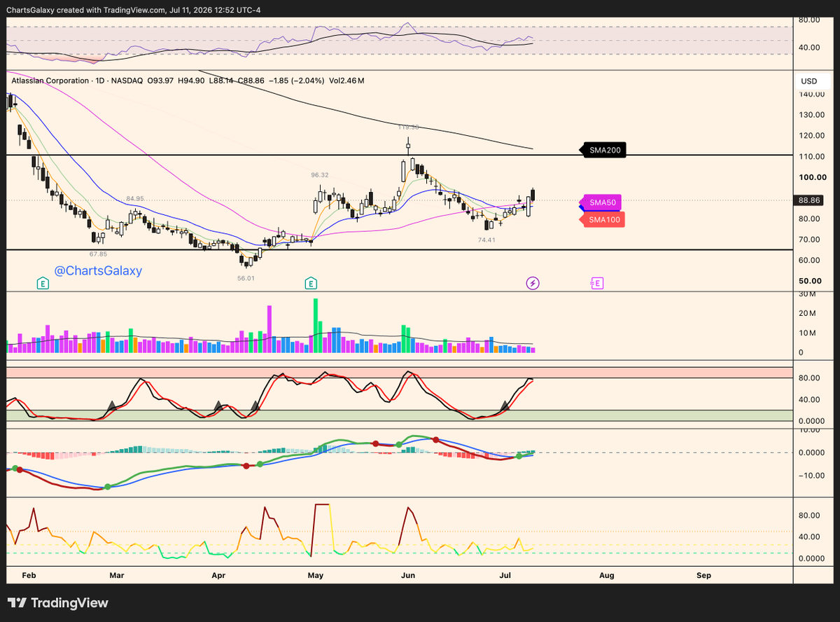Click the Vol 2.46 M value in header
This screenshot has width=840, height=622.
point(346,81)
